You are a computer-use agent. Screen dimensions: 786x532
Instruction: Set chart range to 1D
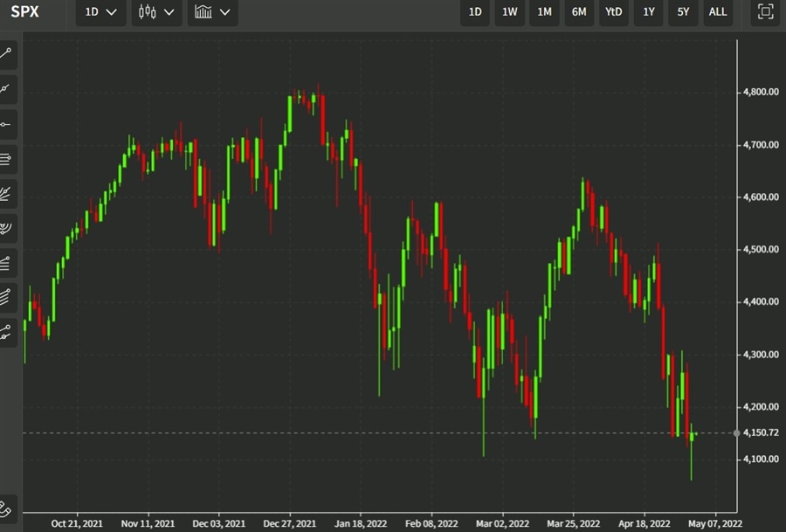pos(475,11)
